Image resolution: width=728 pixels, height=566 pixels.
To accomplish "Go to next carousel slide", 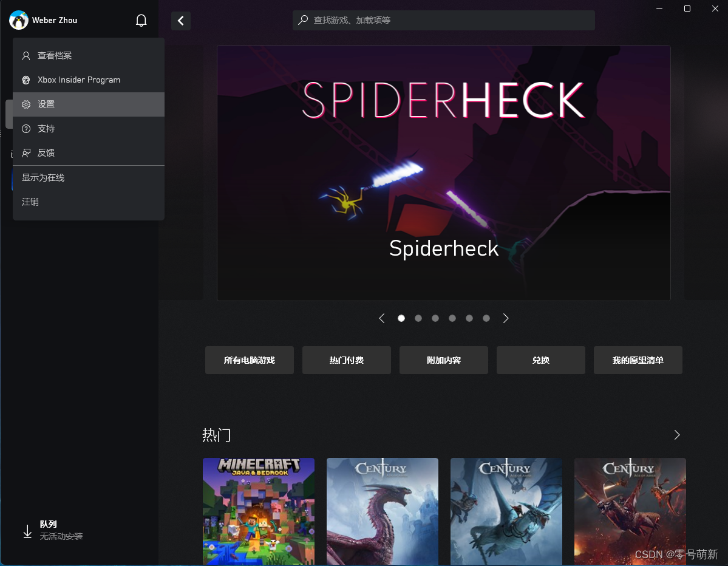I will 506,318.
